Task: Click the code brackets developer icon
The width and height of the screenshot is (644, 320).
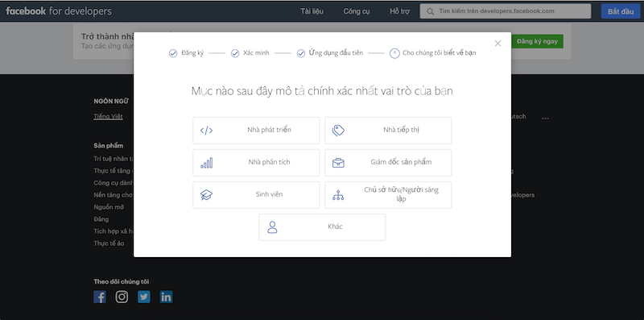Action: pyautogui.click(x=206, y=131)
